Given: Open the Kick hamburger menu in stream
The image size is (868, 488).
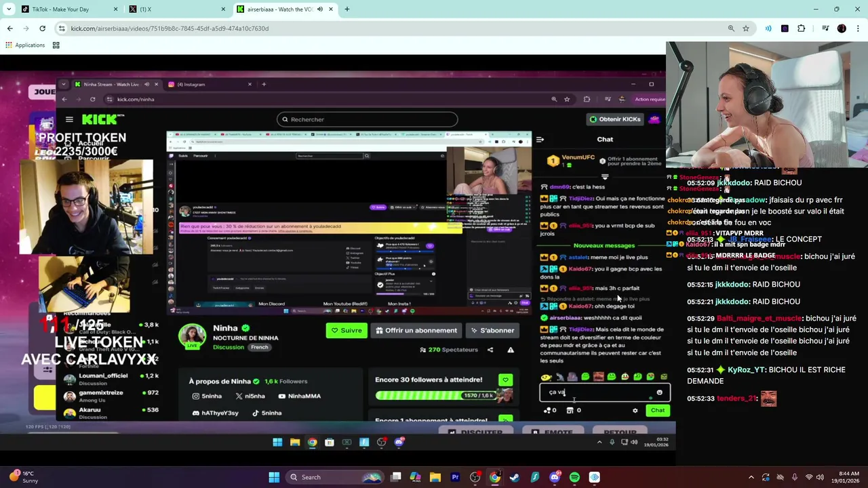Looking at the screenshot, I should click(x=69, y=119).
